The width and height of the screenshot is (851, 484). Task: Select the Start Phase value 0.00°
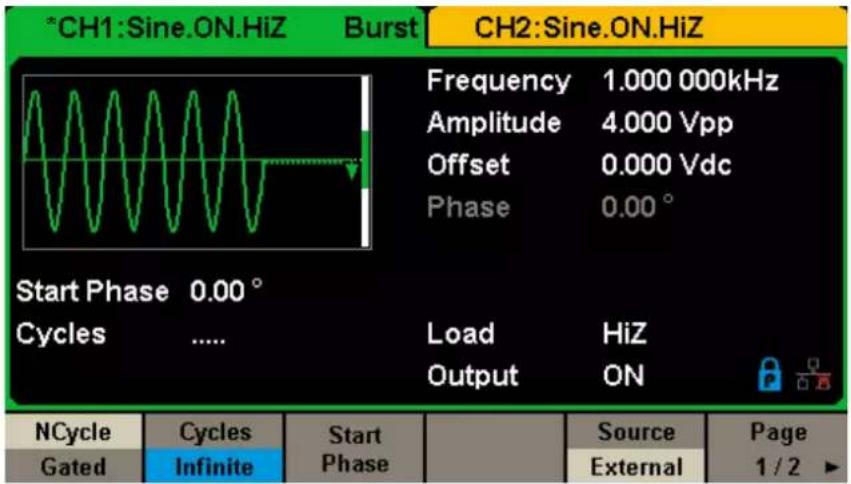[226, 290]
